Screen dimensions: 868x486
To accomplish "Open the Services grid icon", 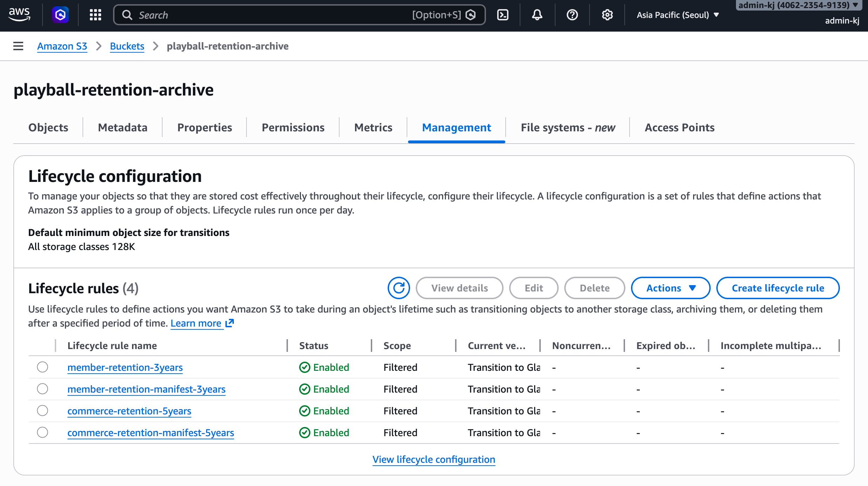I will [95, 15].
